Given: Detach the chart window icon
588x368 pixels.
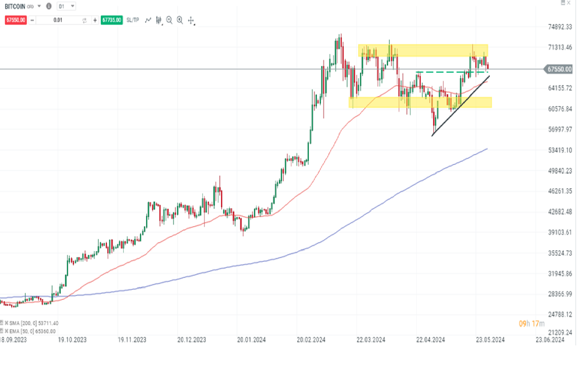Looking at the screenshot, I should (x=563, y=3).
